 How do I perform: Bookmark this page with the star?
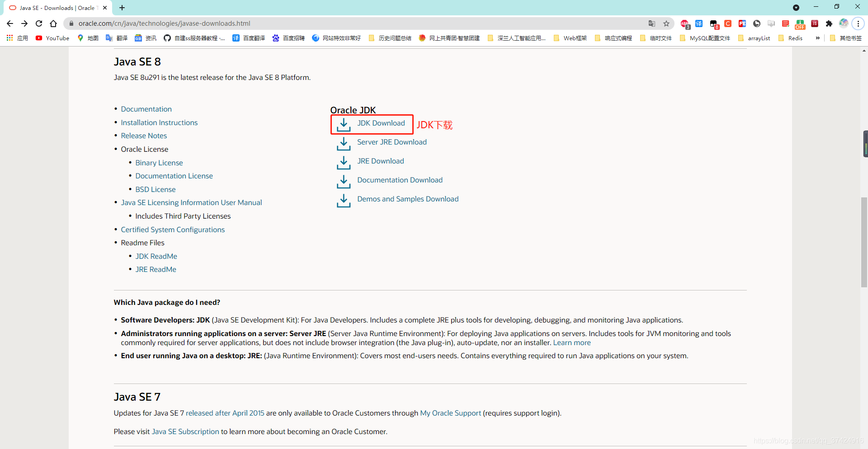pyautogui.click(x=666, y=23)
